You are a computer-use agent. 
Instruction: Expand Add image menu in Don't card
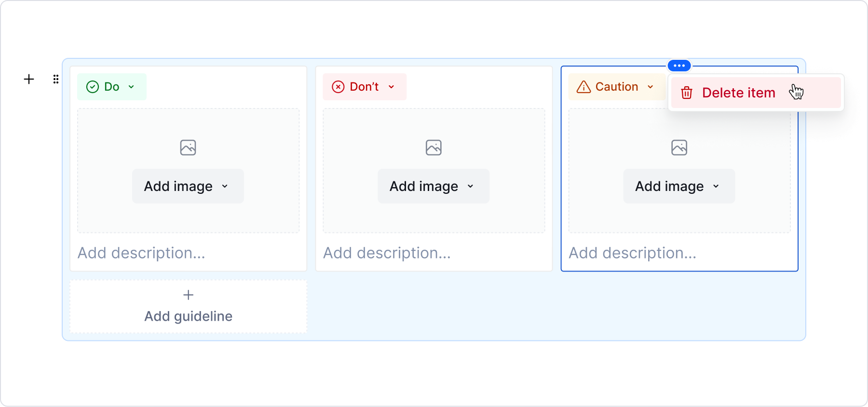tap(433, 186)
